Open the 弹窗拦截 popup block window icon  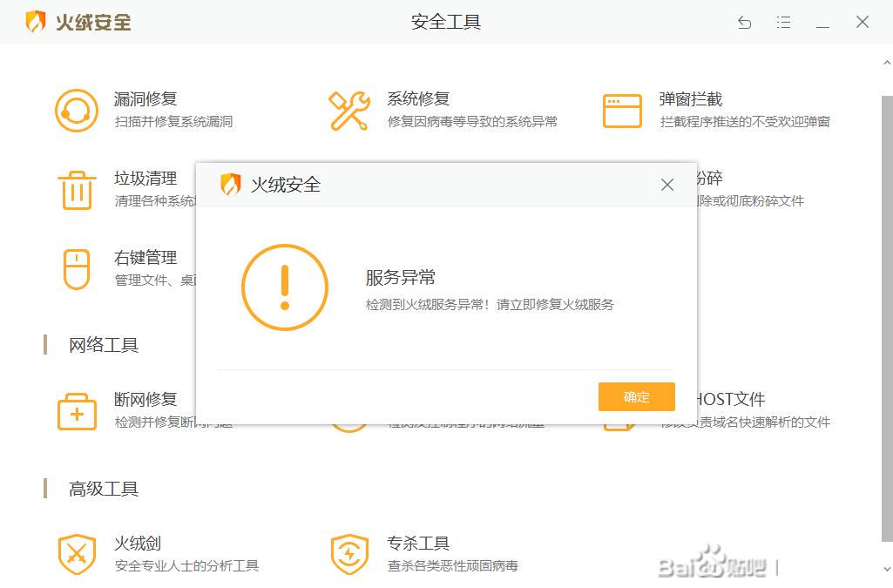[x=622, y=111]
